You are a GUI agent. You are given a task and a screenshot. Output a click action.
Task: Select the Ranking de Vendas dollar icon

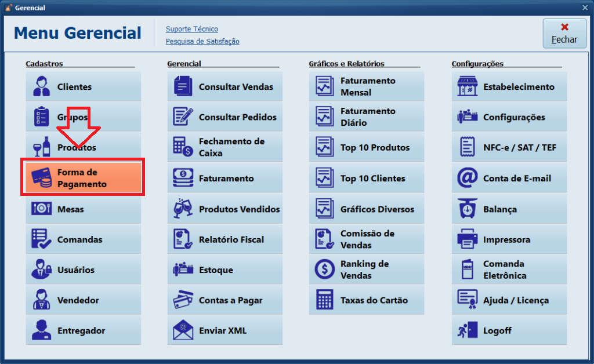tap(325, 270)
